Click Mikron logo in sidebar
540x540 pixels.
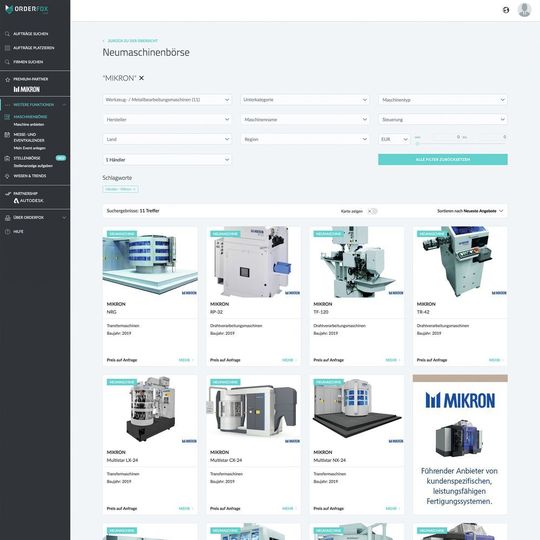click(x=27, y=90)
